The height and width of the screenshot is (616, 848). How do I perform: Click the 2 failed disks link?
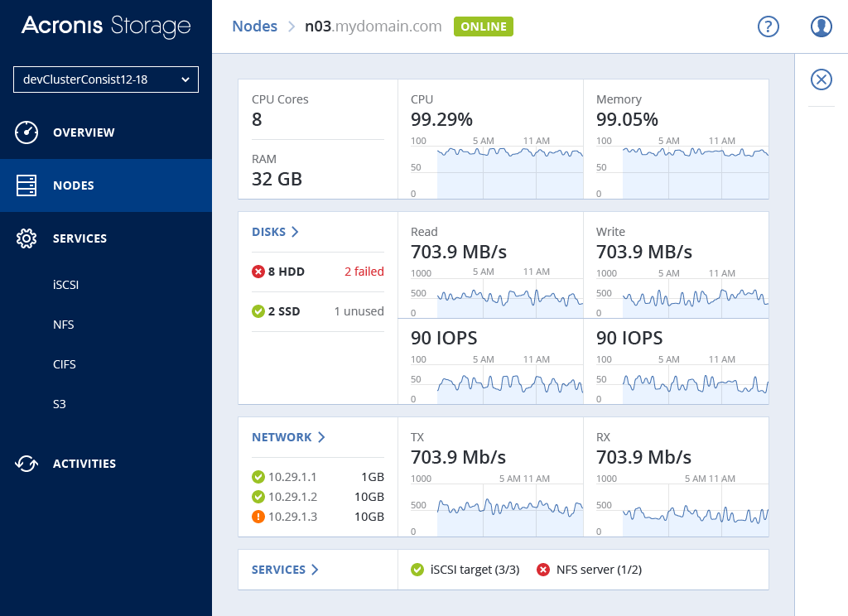[x=364, y=272]
